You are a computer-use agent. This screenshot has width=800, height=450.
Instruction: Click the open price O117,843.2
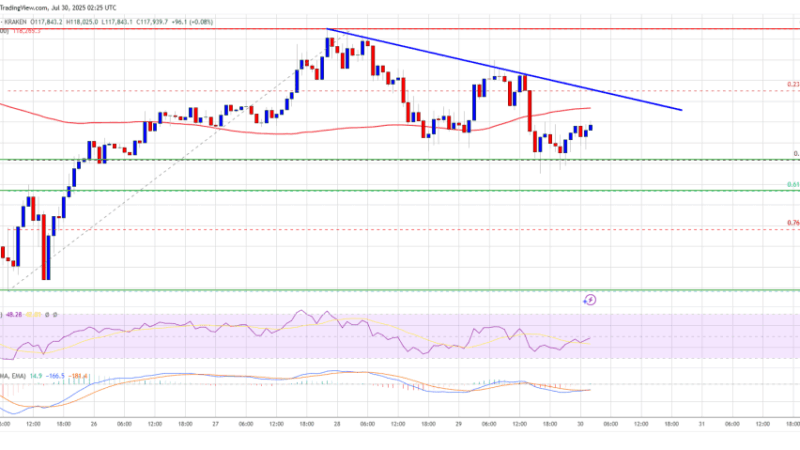[46, 22]
